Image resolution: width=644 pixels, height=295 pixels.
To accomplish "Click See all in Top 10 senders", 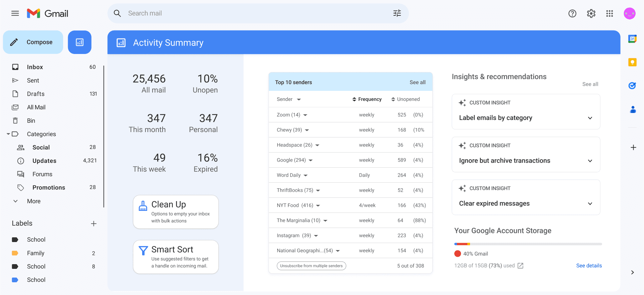I will (x=417, y=82).
